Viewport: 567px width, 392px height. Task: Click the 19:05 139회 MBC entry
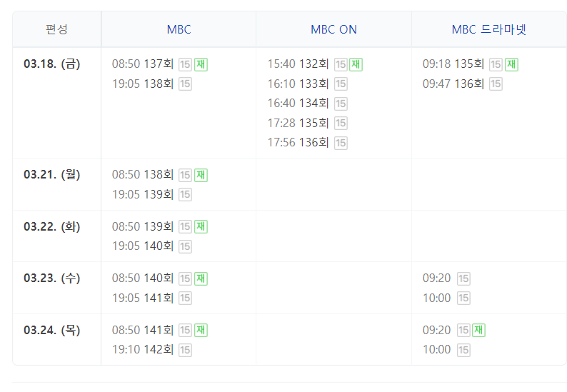click(x=143, y=194)
